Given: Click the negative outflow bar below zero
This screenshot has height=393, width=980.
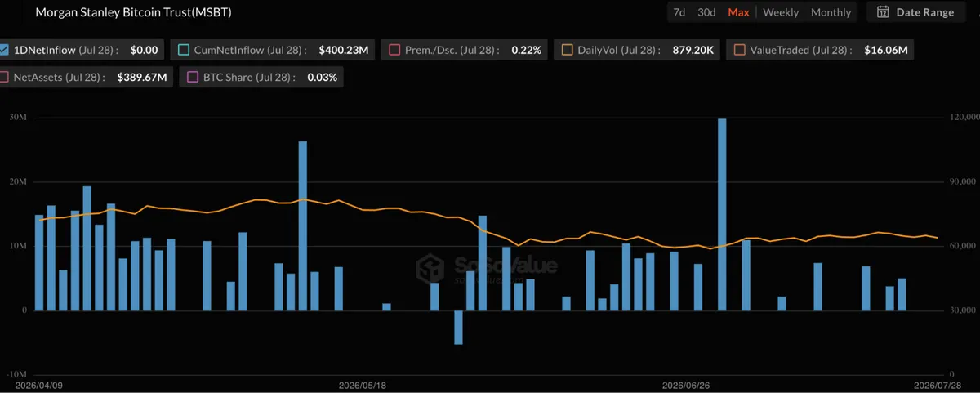Looking at the screenshot, I should [x=458, y=327].
